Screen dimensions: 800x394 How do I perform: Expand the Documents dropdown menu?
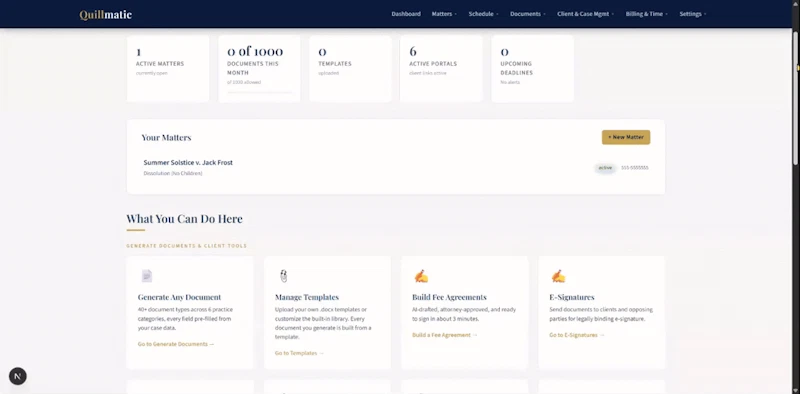(x=528, y=14)
